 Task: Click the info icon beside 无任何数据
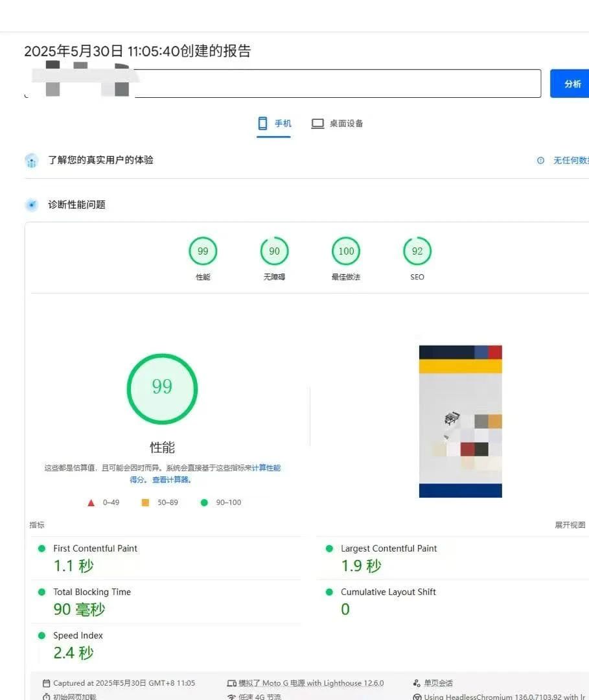pos(540,161)
